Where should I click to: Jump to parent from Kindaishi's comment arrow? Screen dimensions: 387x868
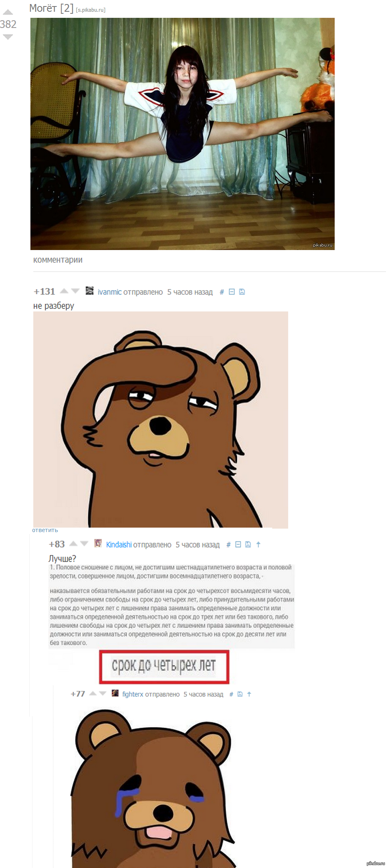pyautogui.click(x=258, y=545)
